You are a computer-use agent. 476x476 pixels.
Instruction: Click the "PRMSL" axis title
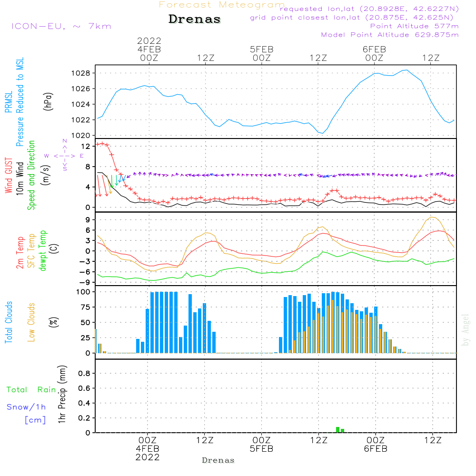[9, 101]
